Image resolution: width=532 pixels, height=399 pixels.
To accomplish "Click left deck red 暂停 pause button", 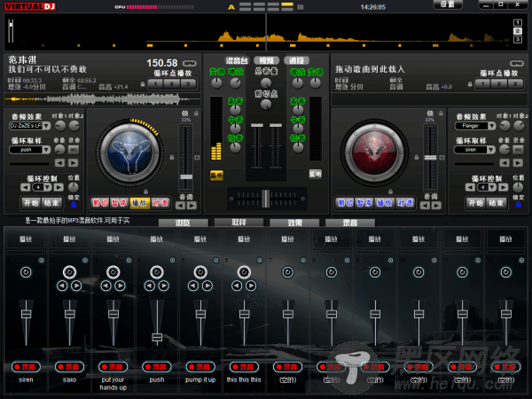I will pos(120,203).
